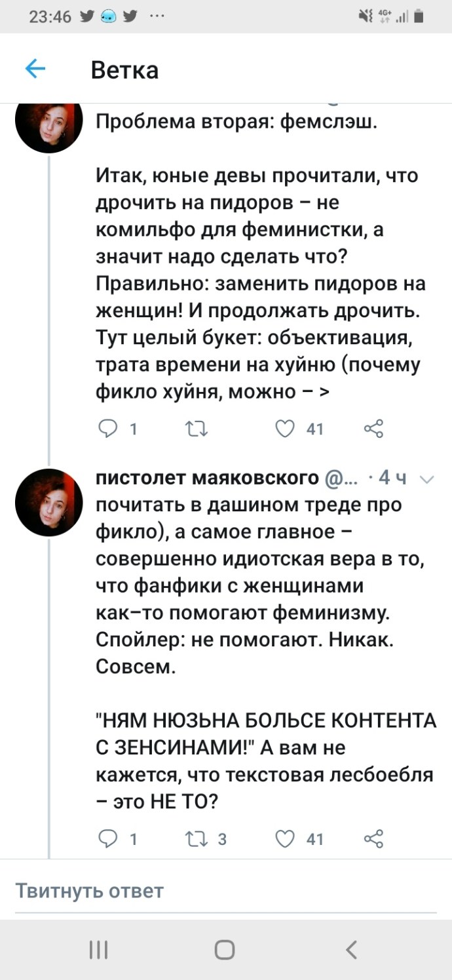Like the second tweet at the bottom
The width and height of the screenshot is (452, 980).
tap(285, 838)
